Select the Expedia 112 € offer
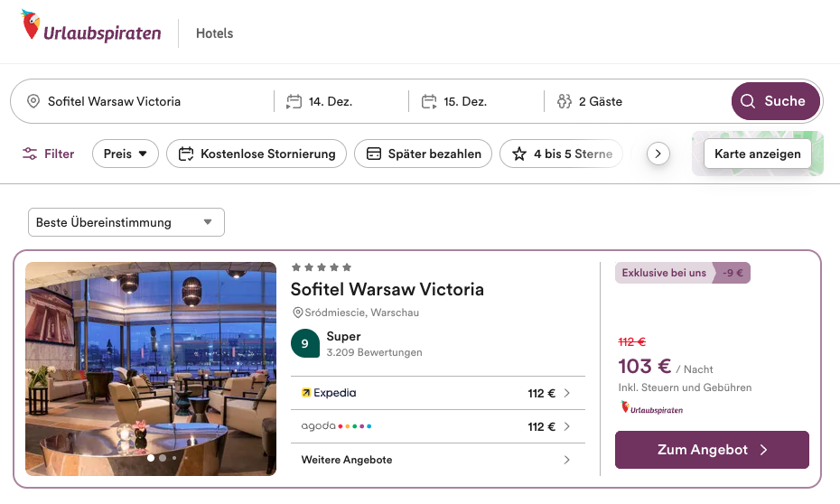This screenshot has width=840, height=504. click(x=436, y=393)
